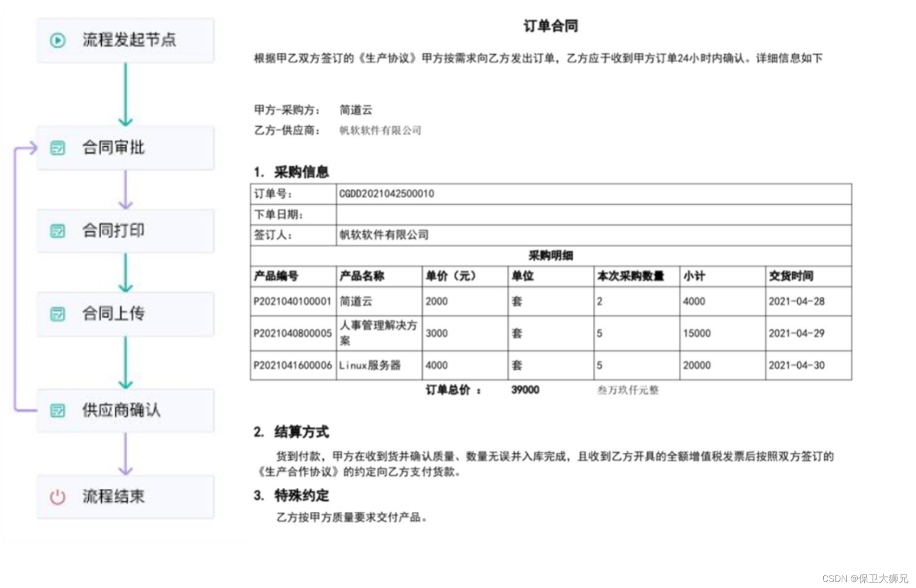Click subtotal 20000
This screenshot has width=916, height=588.
pyautogui.click(x=697, y=366)
